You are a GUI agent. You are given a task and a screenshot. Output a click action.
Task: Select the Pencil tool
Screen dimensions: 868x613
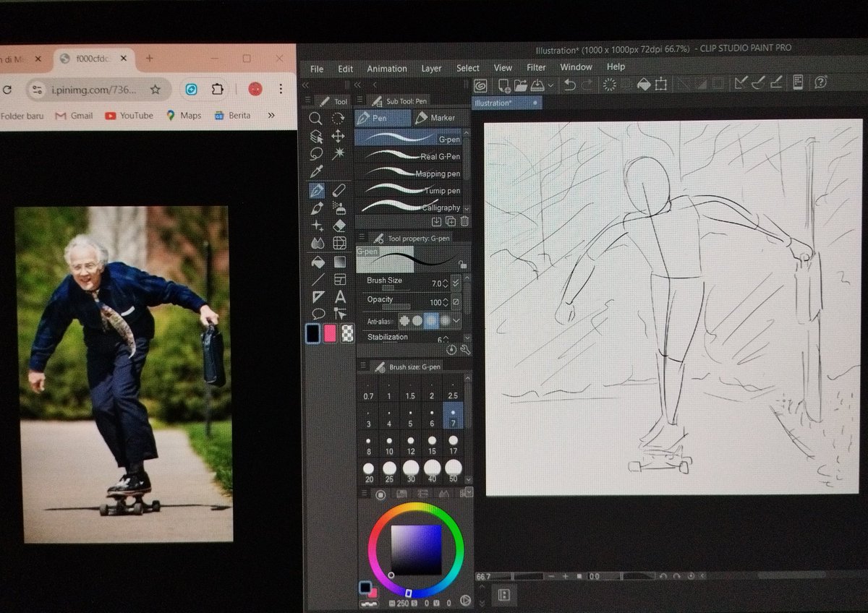(x=339, y=190)
